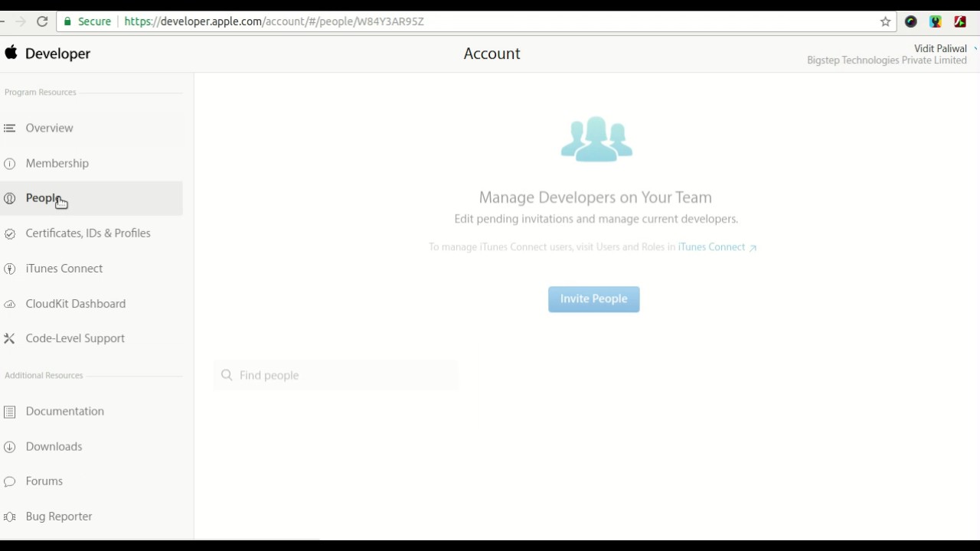
Task: Click the browser address bar URL
Action: point(274,21)
